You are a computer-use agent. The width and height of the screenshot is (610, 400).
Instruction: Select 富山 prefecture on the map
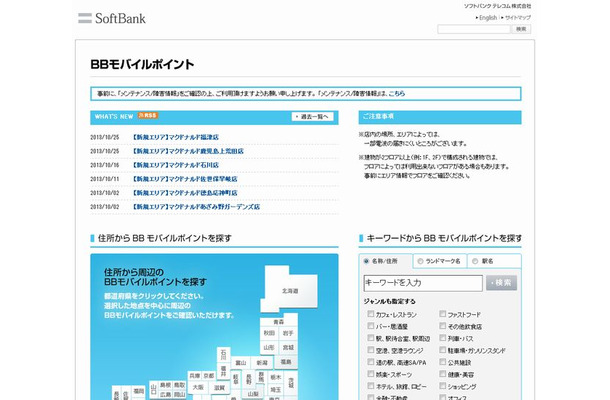point(241,363)
